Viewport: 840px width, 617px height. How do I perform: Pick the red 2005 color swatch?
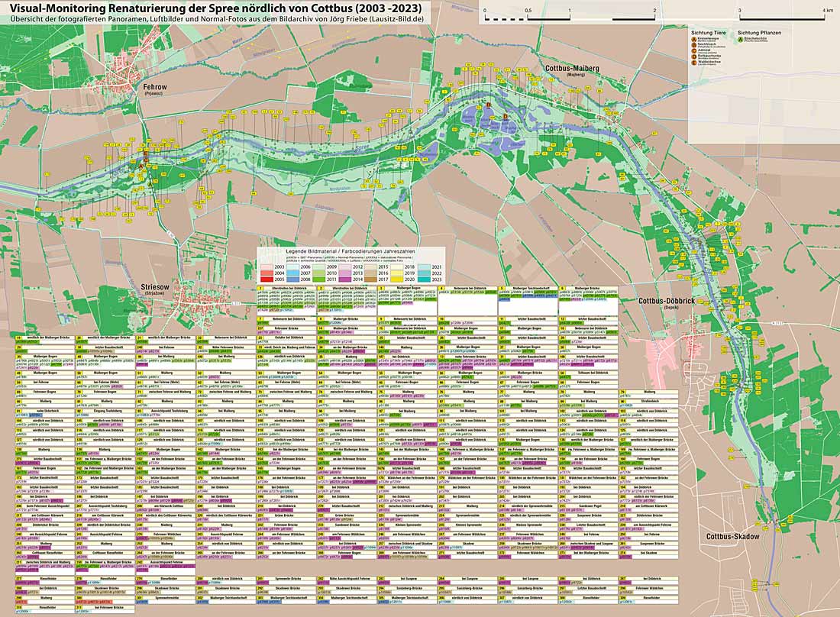coord(265,280)
